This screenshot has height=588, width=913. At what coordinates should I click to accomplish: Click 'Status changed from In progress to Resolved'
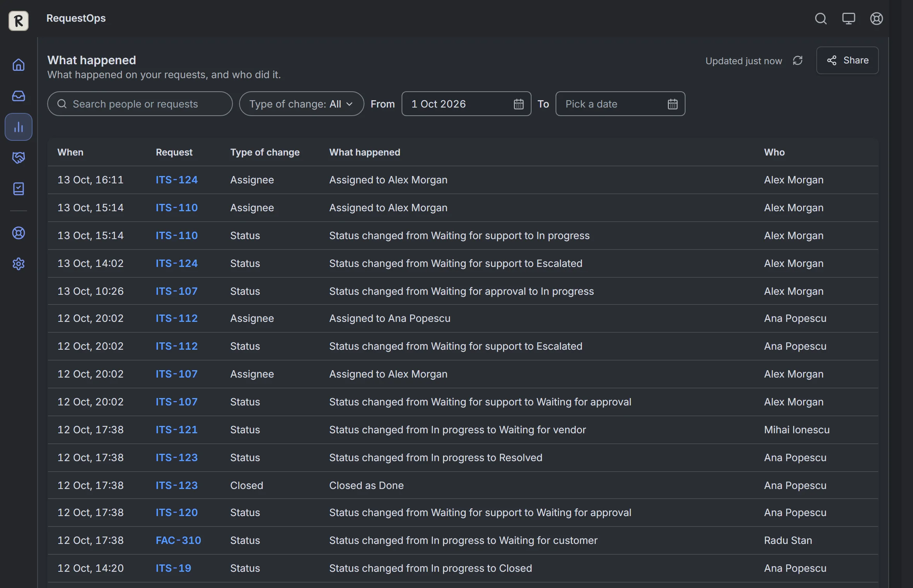coord(436,458)
